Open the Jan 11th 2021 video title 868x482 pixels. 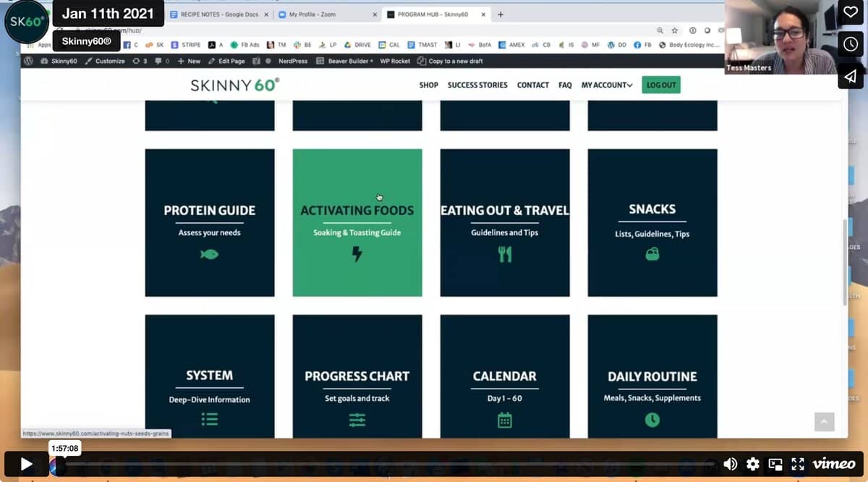[x=108, y=14]
